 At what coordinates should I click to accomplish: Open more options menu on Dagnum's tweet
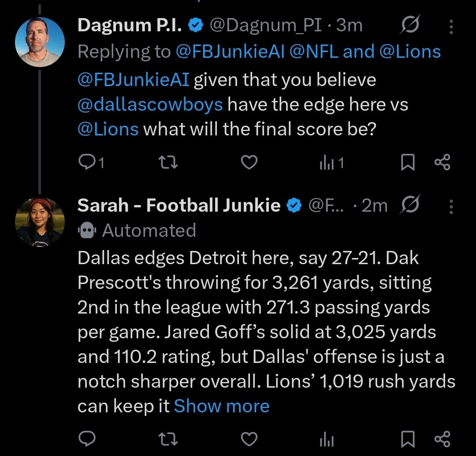click(451, 27)
